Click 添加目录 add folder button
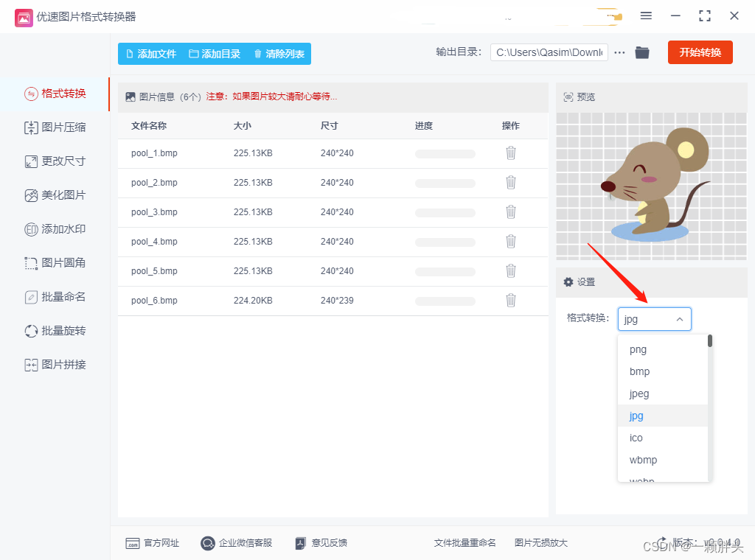 [x=215, y=54]
